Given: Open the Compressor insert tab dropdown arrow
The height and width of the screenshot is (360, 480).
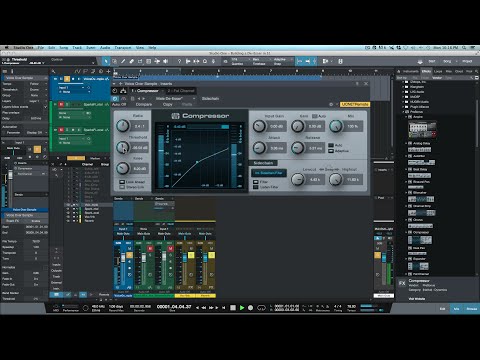Looking at the screenshot, I should [x=162, y=91].
